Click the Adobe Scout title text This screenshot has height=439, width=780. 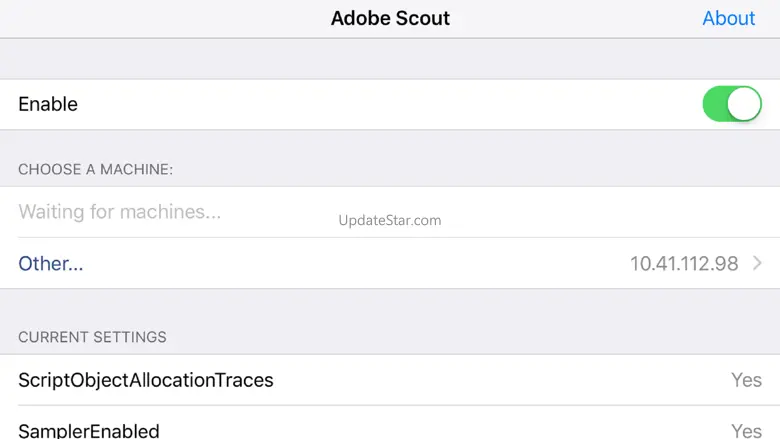click(x=390, y=18)
